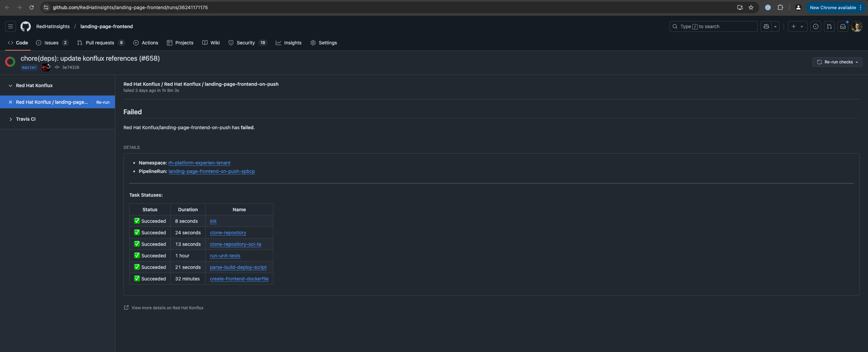Switch to the Code tab

(18, 43)
